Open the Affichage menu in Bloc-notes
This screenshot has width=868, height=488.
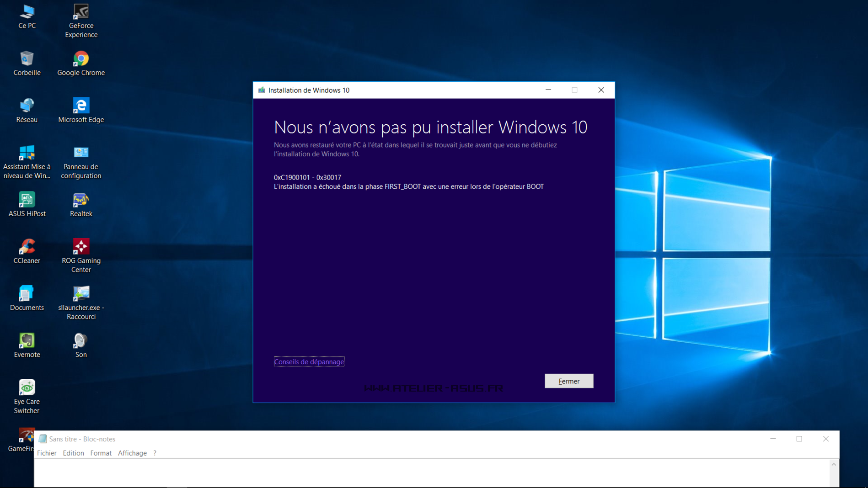pyautogui.click(x=132, y=453)
